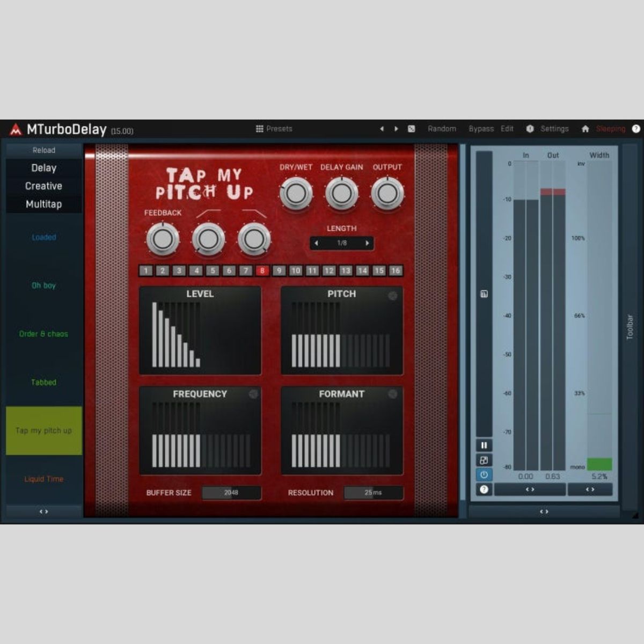Click the home icon in title bar
Screen dimensions: 644x644
click(x=586, y=129)
